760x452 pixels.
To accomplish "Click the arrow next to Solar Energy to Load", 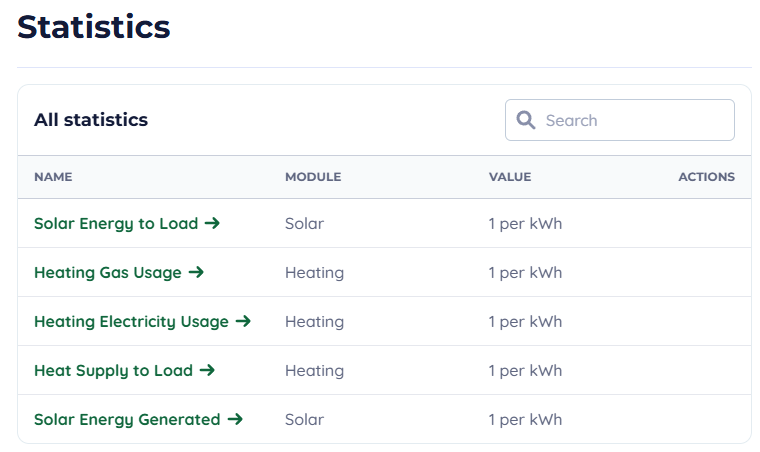I will (212, 223).
